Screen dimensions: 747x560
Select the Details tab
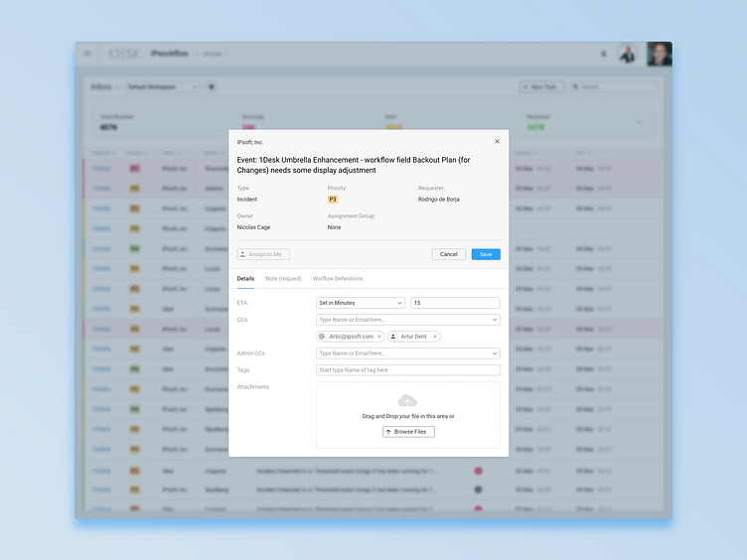[x=245, y=279]
